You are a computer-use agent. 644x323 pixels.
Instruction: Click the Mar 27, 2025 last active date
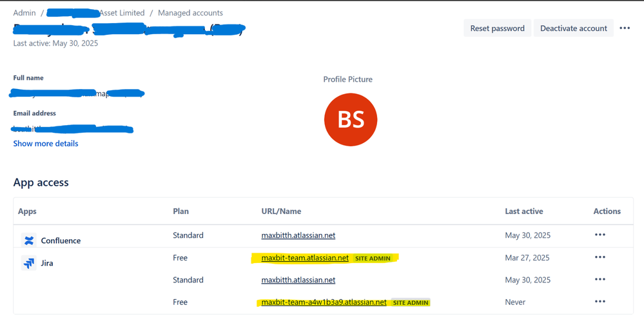click(527, 258)
